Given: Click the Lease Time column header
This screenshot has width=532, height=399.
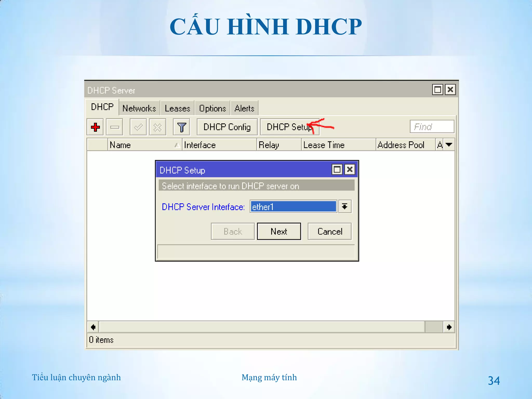Looking at the screenshot, I should tap(339, 145).
